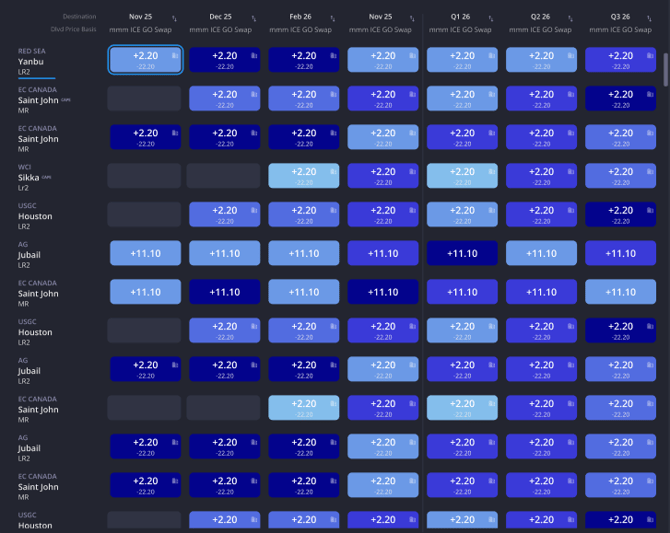The width and height of the screenshot is (670, 533).
Task: Click sort arrows beside Feb 26 header
Action: pyautogui.click(x=333, y=18)
